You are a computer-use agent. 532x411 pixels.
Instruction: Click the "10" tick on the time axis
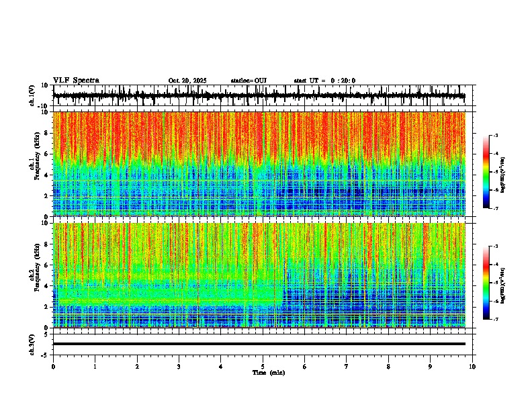[472, 367]
